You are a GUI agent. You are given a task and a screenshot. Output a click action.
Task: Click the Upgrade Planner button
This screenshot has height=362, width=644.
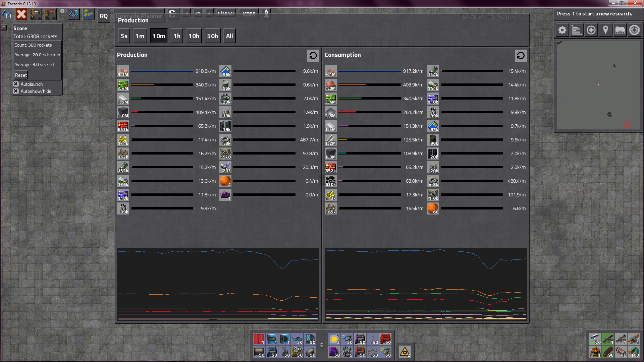(x=139, y=16)
